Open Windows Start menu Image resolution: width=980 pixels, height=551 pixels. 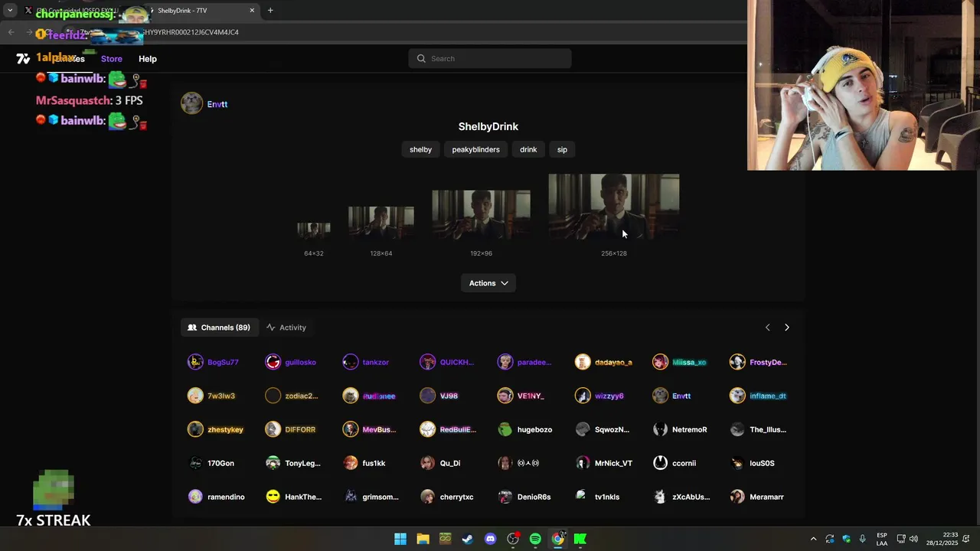click(400, 539)
